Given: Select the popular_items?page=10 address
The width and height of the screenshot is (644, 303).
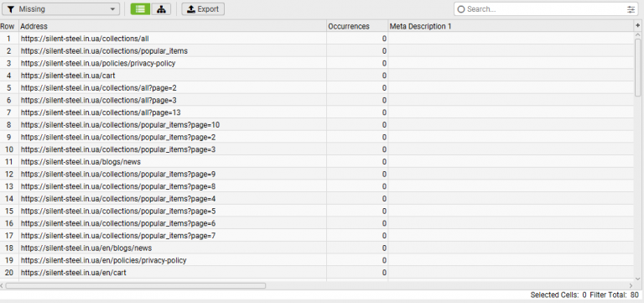Looking at the screenshot, I should tap(121, 125).
